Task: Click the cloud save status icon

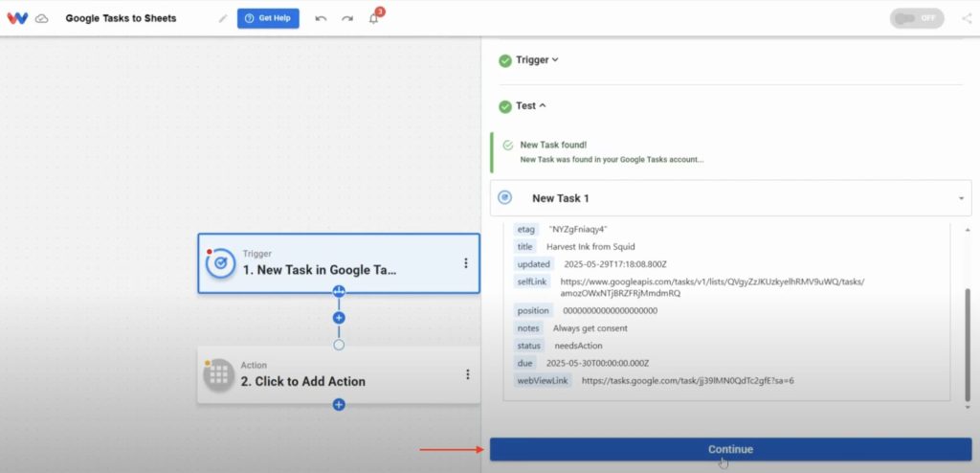Action: point(42,19)
